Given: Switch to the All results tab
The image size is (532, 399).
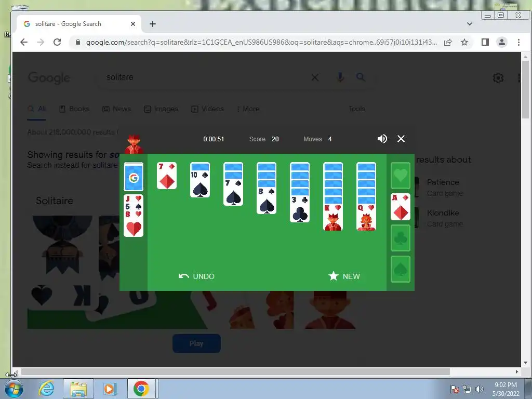Looking at the screenshot, I should pyautogui.click(x=37, y=109).
